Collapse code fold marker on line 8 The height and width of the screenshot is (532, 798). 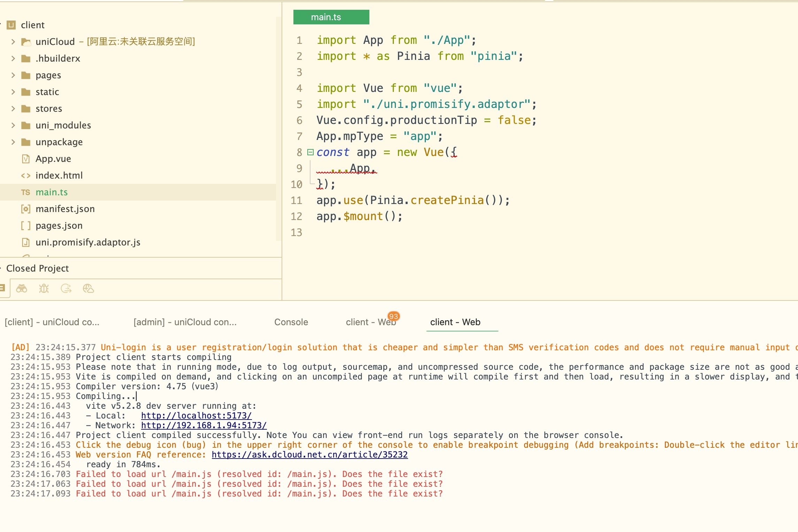310,152
